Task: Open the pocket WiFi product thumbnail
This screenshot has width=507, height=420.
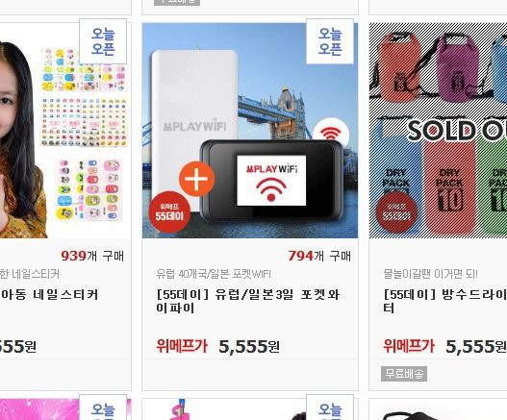Action: pyautogui.click(x=250, y=131)
